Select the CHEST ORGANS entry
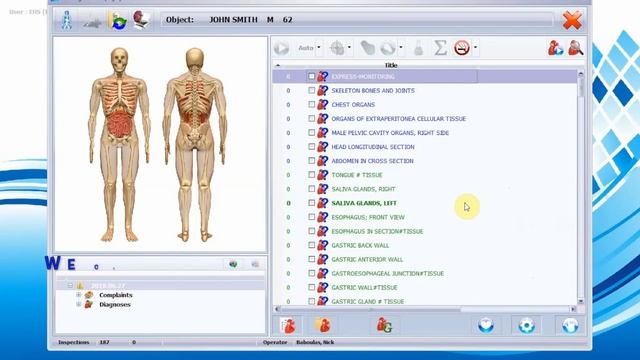 [x=353, y=104]
